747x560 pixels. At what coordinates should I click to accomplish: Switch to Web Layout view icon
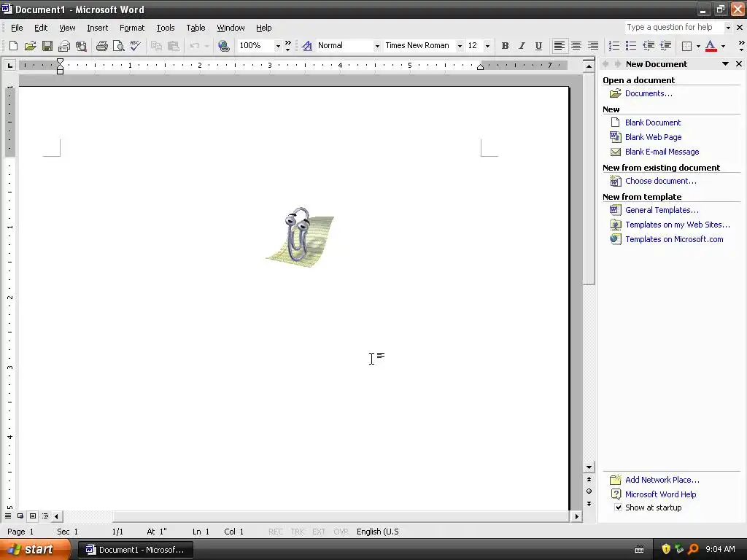tap(20, 516)
